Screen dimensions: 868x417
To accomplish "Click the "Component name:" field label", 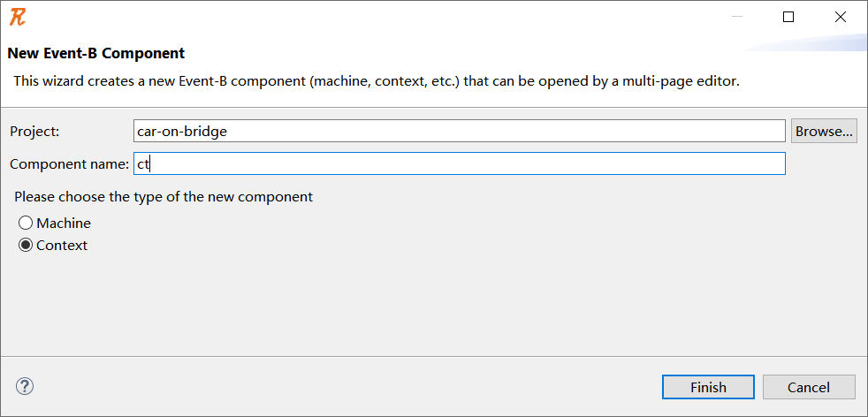I will click(x=69, y=164).
